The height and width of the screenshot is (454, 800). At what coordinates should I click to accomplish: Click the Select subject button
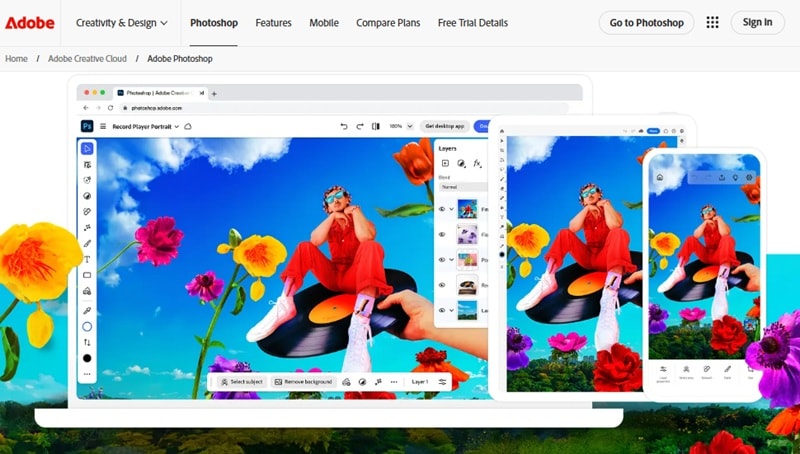(x=242, y=382)
